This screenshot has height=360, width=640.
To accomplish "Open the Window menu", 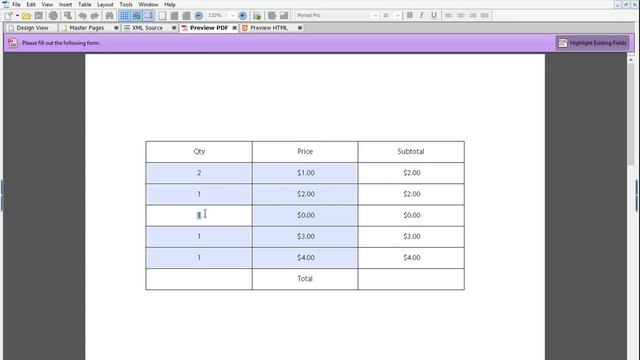I will click(148, 4).
